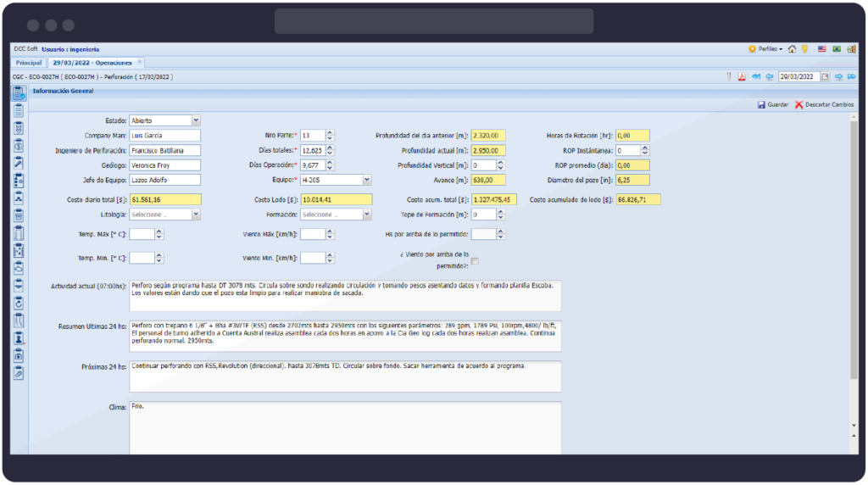868x485 pixels.
Task: Click Descartar Cambios button
Action: (x=823, y=104)
